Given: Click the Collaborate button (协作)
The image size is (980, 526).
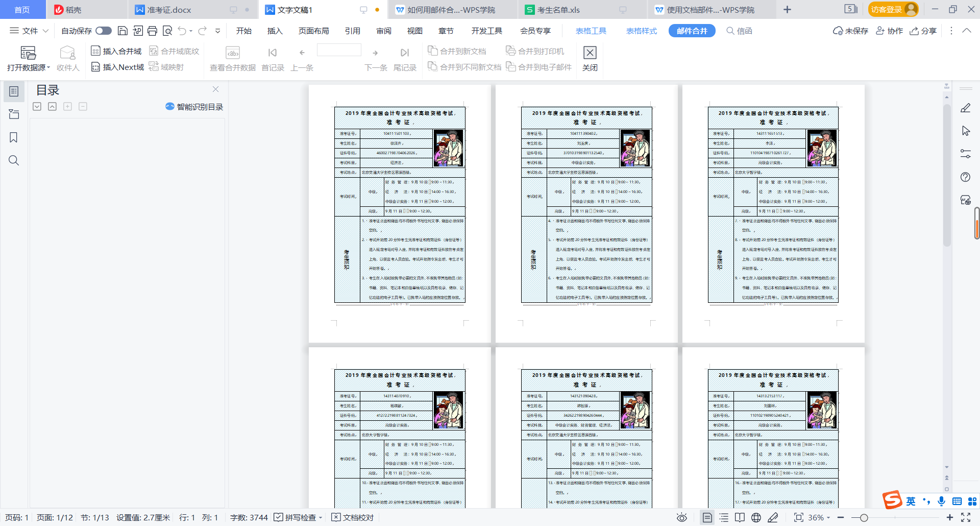Looking at the screenshot, I should pos(890,31).
